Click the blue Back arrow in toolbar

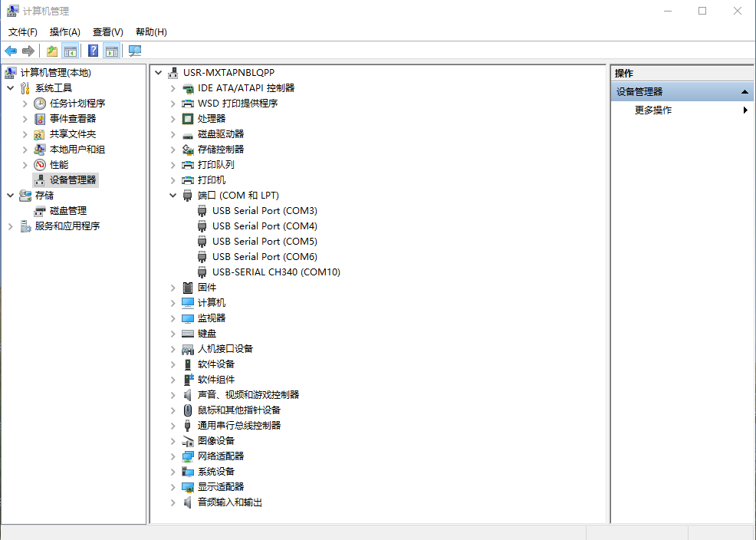click(11, 51)
